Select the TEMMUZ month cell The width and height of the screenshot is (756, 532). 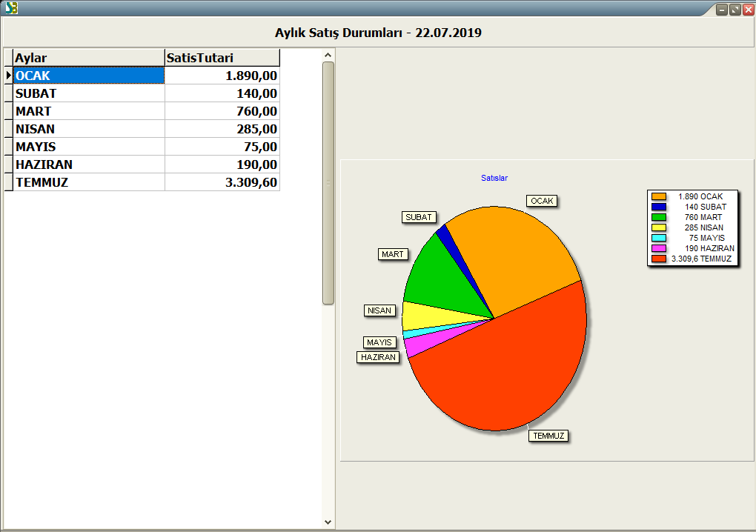click(x=89, y=182)
